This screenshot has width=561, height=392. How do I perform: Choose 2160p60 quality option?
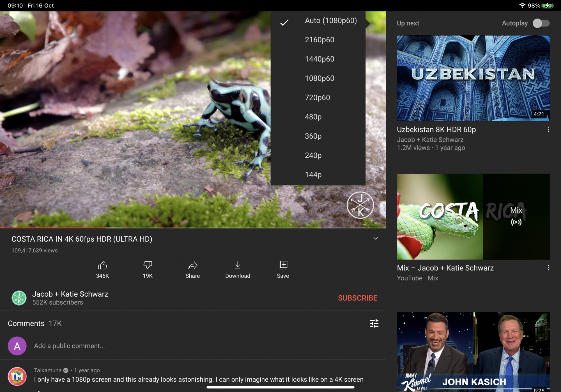(x=319, y=40)
